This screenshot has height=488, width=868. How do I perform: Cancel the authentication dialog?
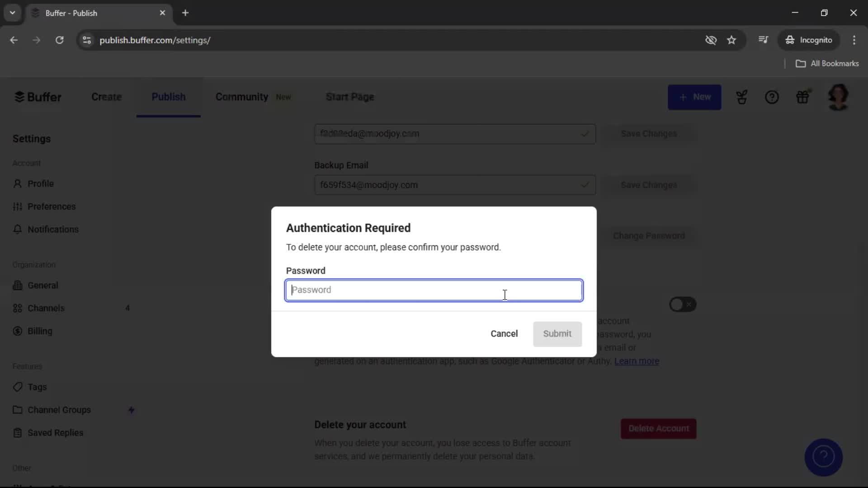pos(504,334)
